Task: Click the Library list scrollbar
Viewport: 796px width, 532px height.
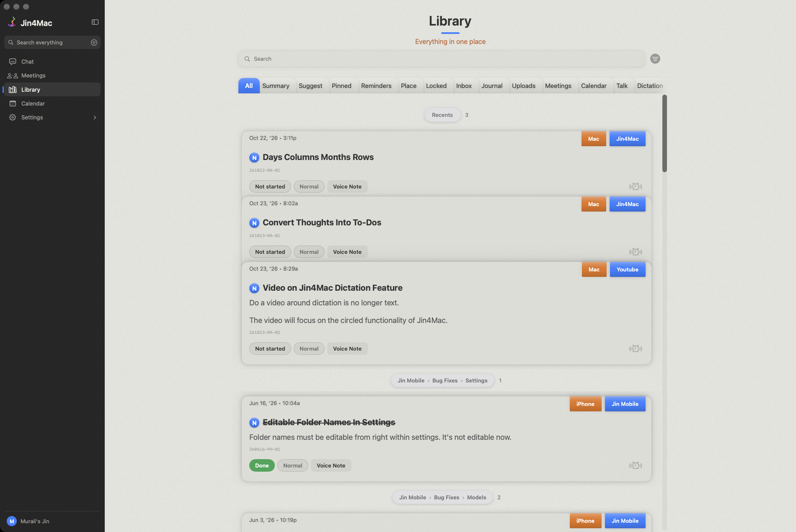Action: [664, 133]
